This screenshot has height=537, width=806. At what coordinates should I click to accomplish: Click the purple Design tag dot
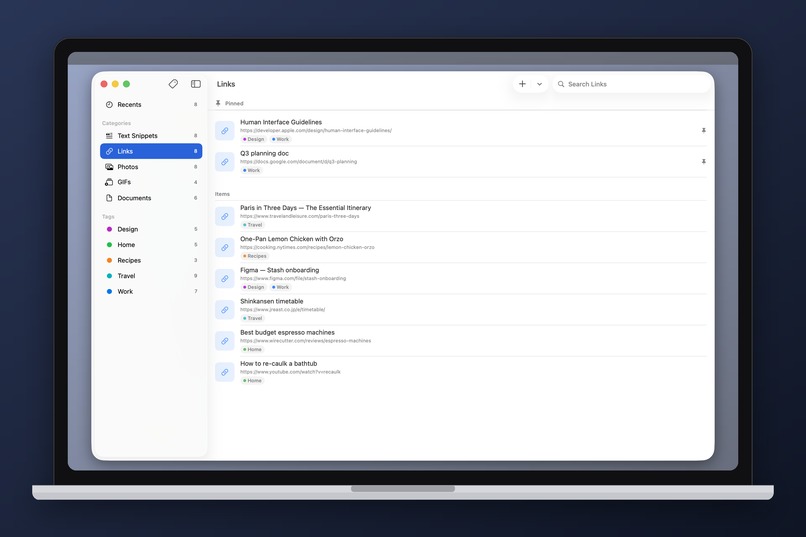pyautogui.click(x=109, y=229)
